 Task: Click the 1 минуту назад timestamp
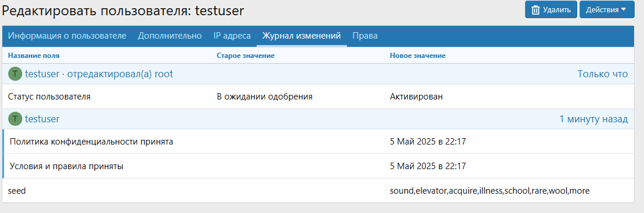(x=594, y=119)
